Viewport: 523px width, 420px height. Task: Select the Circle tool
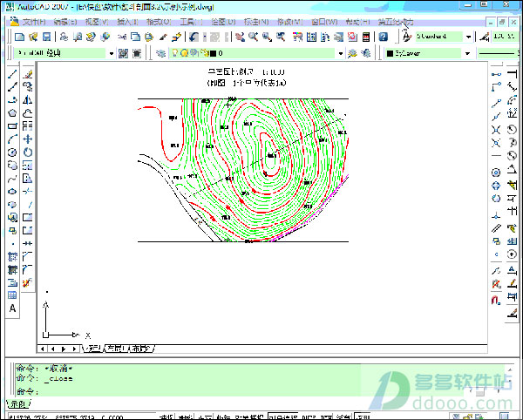tap(12, 152)
